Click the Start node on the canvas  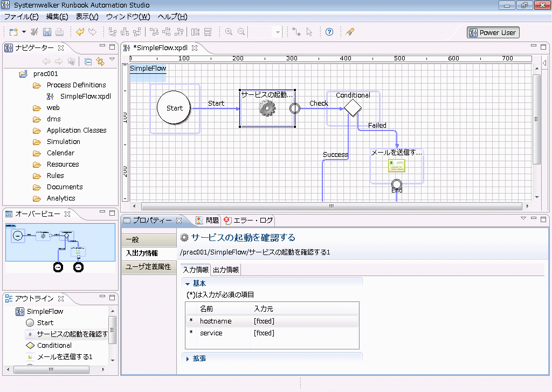175,108
